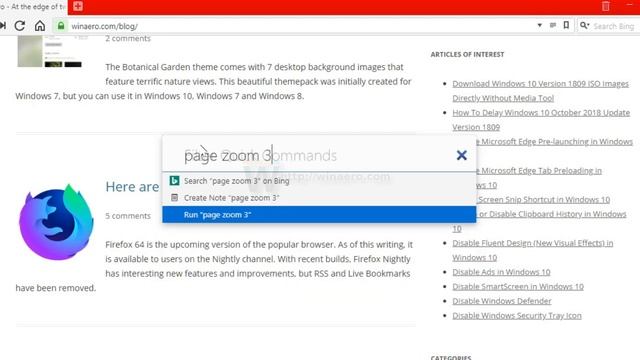The height and width of the screenshot is (360, 640).
Task: Open Disable SmartScreen in Windows 10 link
Action: click(x=518, y=287)
